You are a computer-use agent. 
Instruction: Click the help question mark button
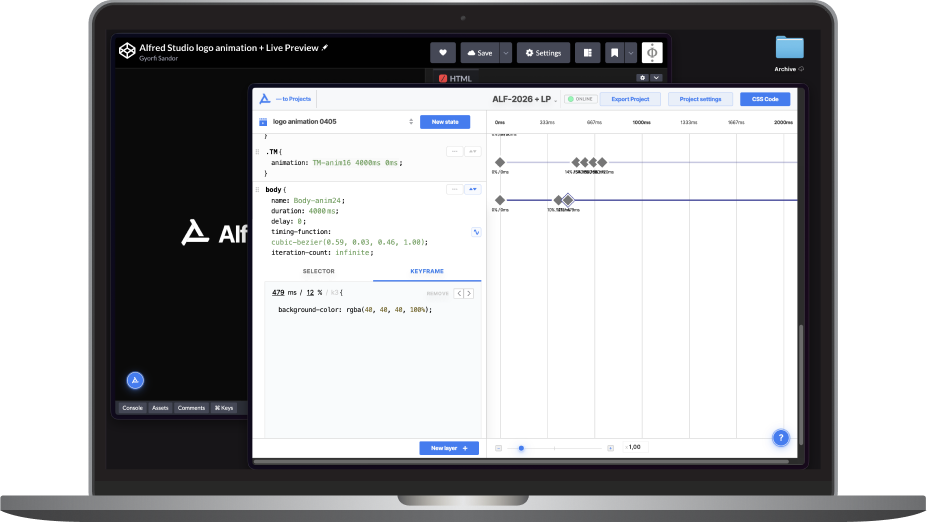point(781,437)
